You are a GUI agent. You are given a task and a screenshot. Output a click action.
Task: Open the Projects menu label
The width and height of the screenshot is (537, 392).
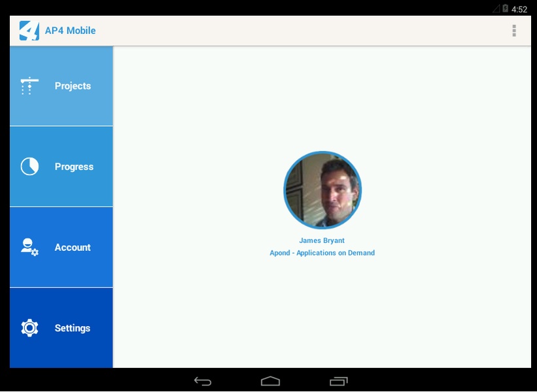click(73, 86)
